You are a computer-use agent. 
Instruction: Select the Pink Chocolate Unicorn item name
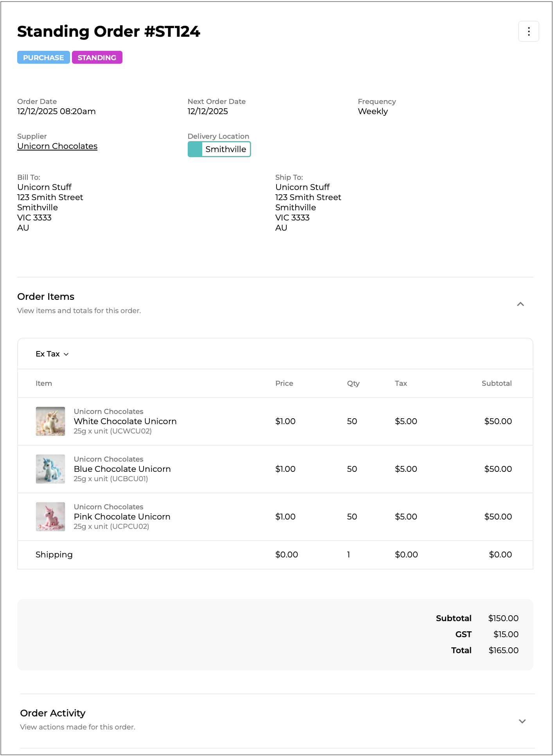pyautogui.click(x=122, y=517)
